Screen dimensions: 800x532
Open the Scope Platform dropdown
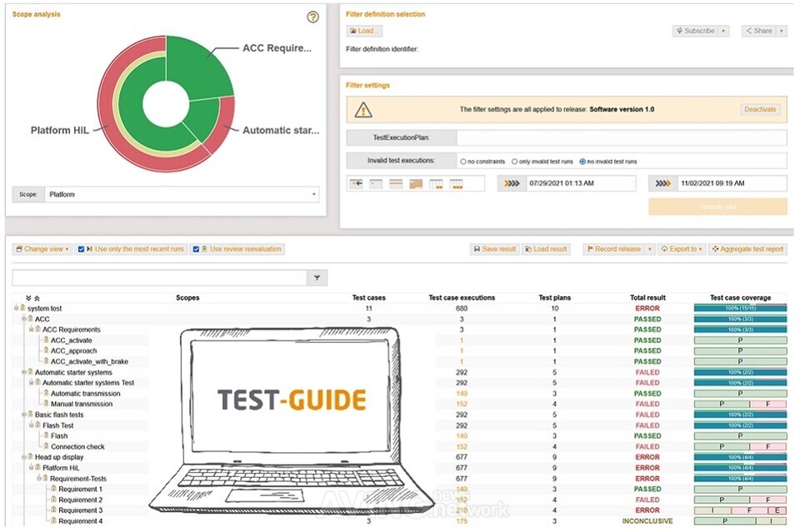click(182, 194)
